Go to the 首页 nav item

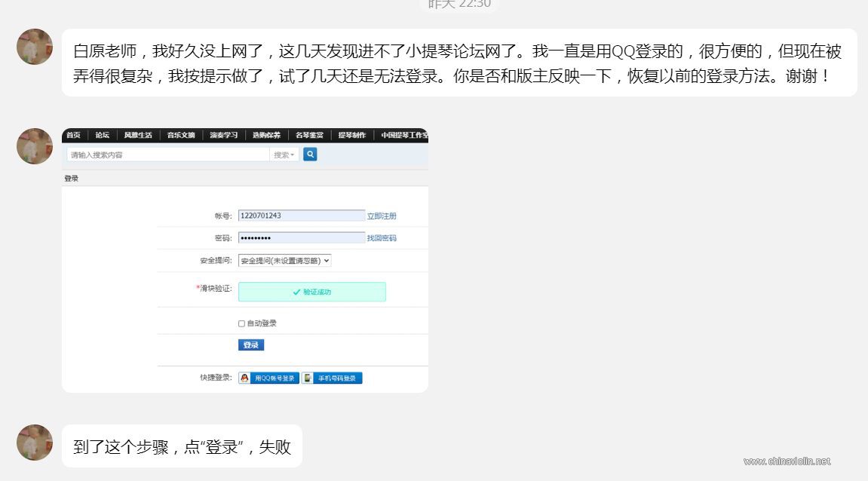click(x=74, y=135)
